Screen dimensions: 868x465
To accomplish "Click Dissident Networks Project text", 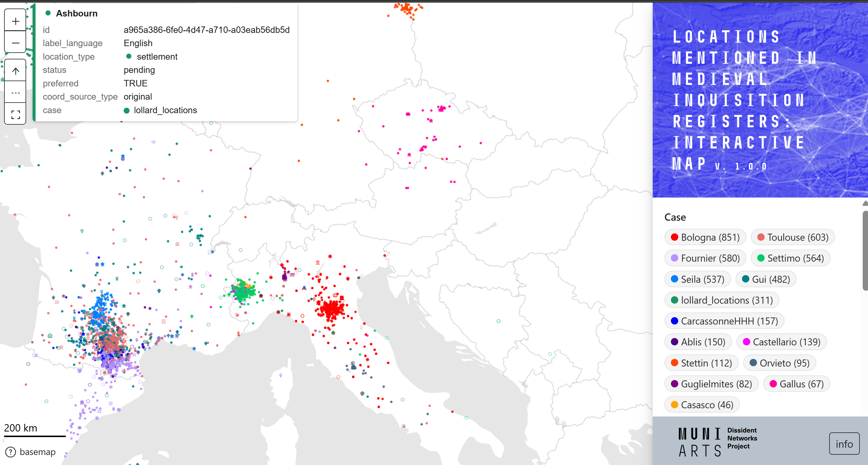I will 742,438.
